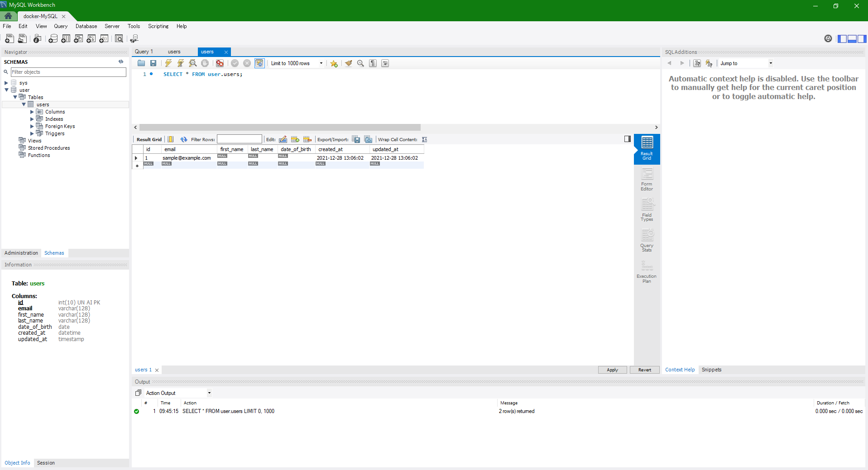Toggle continue-on-error for script execution
The height and width of the screenshot is (470, 868).
tap(220, 63)
